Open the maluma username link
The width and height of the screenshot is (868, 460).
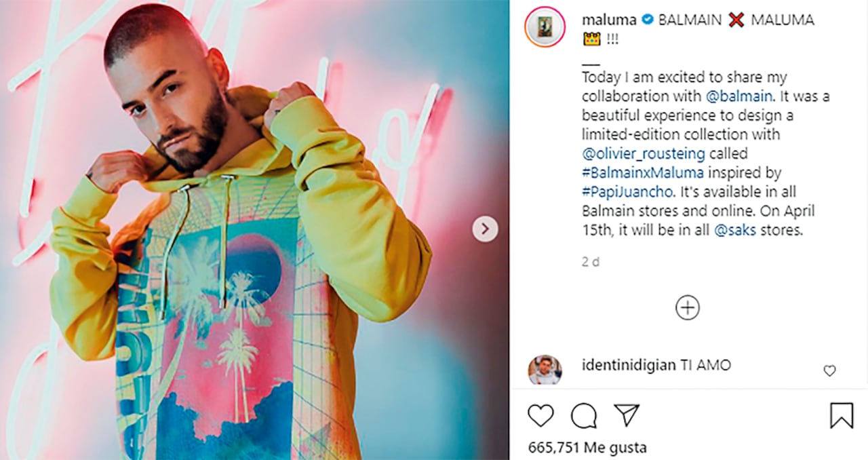[609, 20]
